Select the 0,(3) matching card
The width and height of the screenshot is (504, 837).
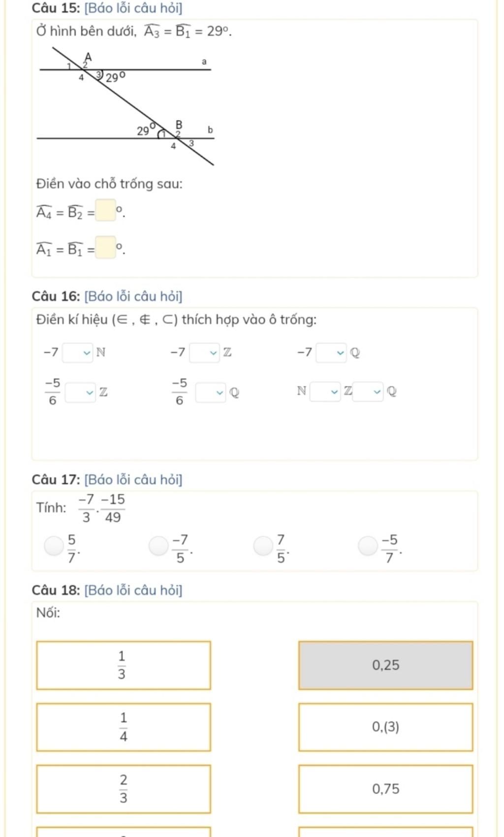tap(385, 727)
